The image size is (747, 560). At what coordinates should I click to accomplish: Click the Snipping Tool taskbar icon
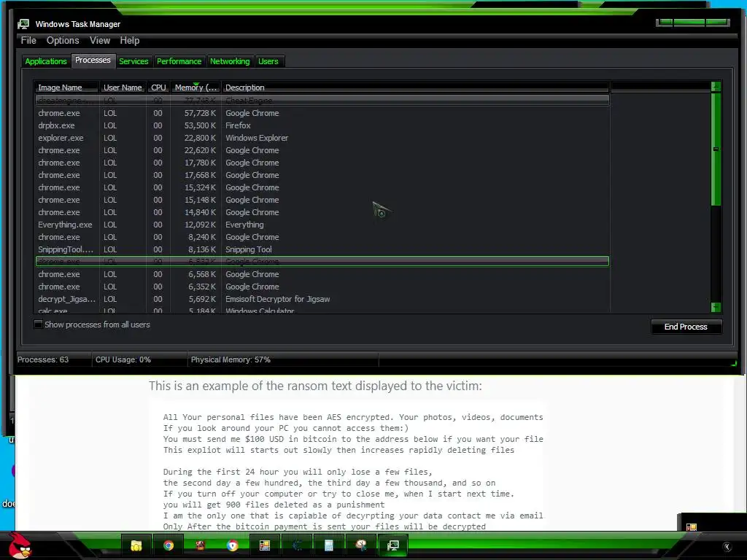361,545
